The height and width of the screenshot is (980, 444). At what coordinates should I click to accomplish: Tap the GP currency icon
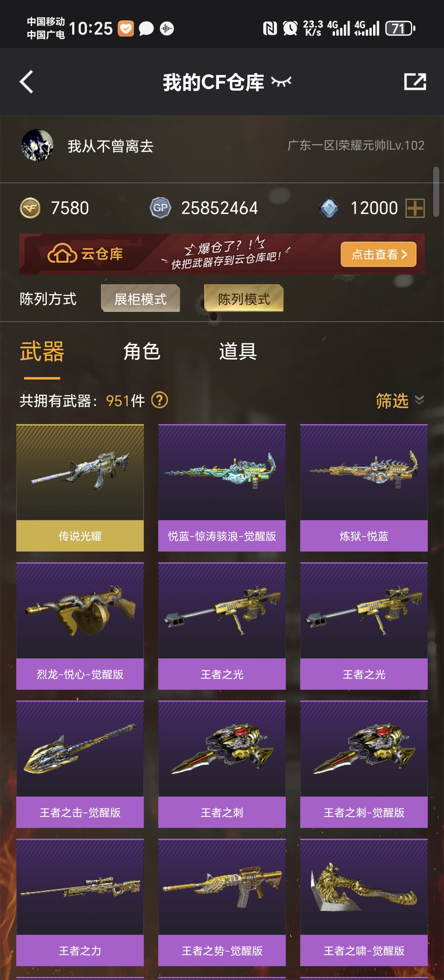(160, 208)
